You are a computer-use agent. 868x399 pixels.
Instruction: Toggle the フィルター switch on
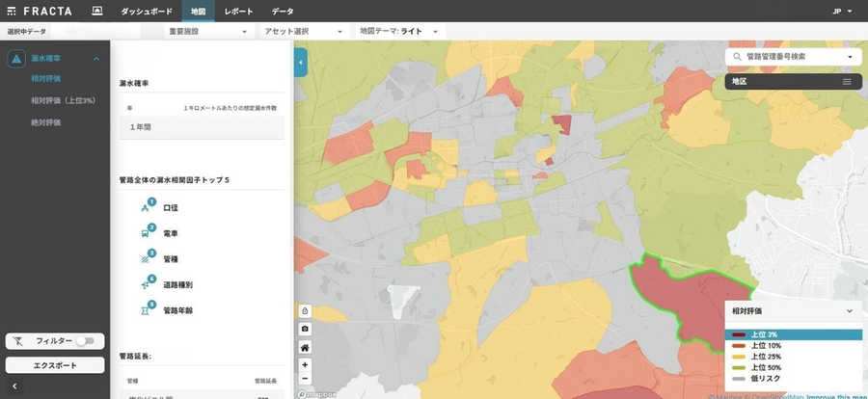[x=84, y=341]
